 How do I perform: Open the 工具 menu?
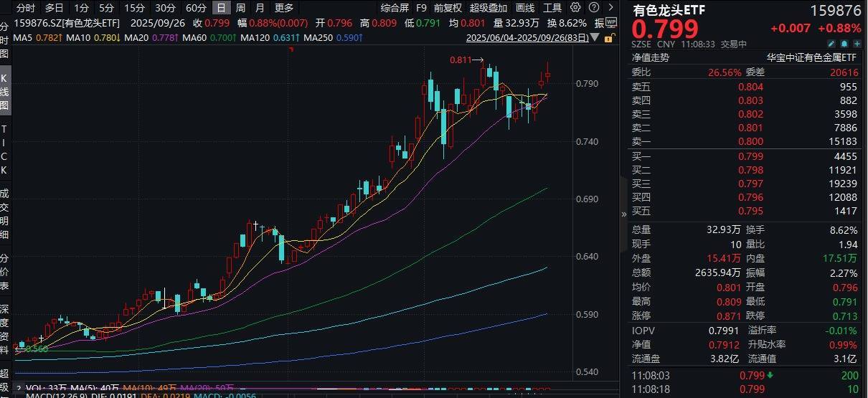[552, 8]
